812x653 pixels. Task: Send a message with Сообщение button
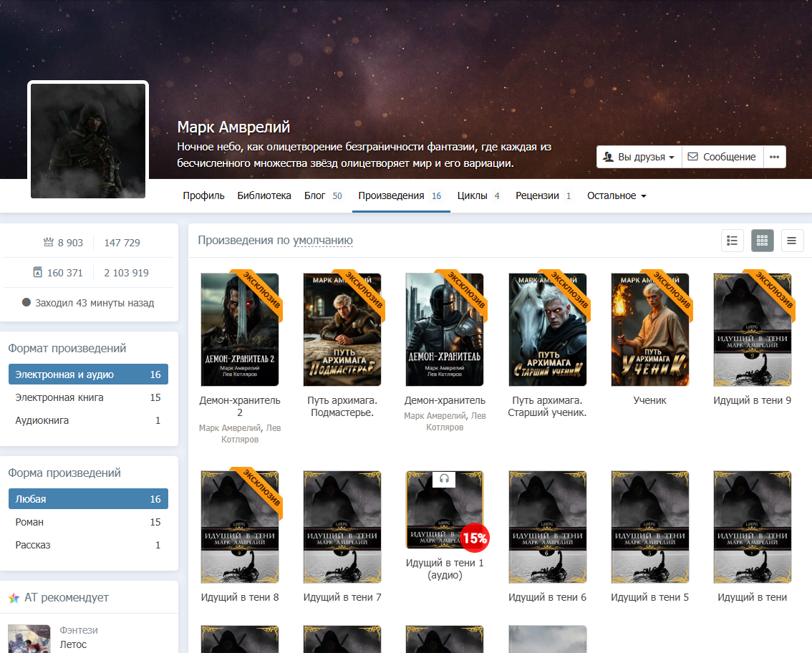click(722, 157)
